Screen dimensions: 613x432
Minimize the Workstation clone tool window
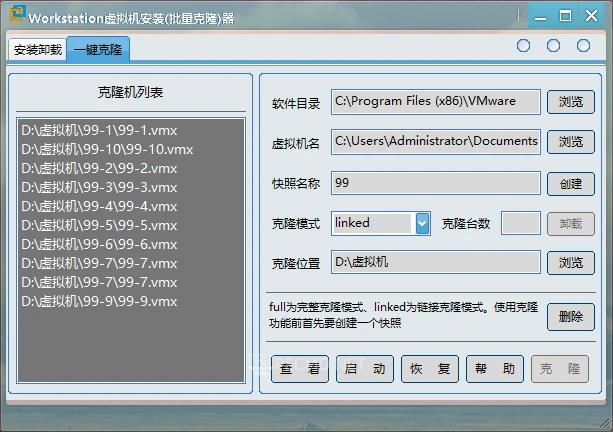pyautogui.click(x=540, y=16)
